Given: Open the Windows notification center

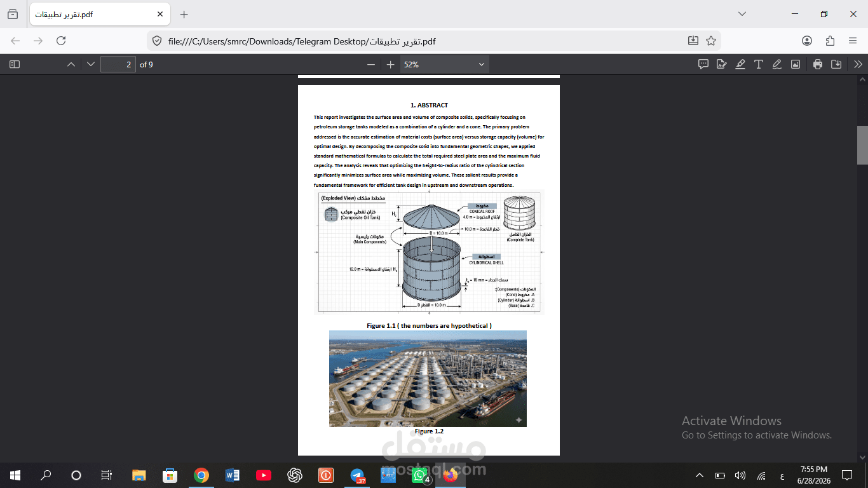Looking at the screenshot, I should click(x=846, y=475).
